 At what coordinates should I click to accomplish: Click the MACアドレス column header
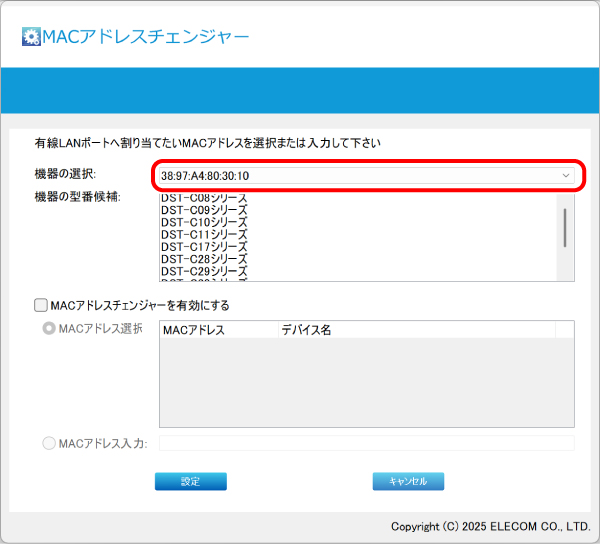(x=219, y=330)
